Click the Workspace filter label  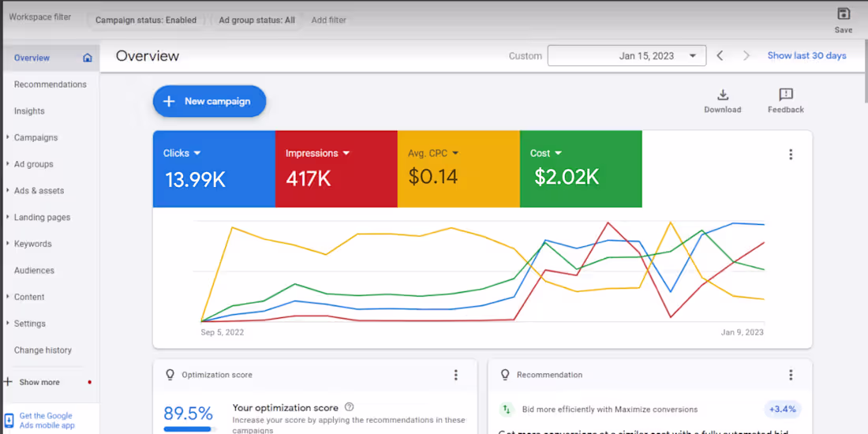click(x=40, y=17)
